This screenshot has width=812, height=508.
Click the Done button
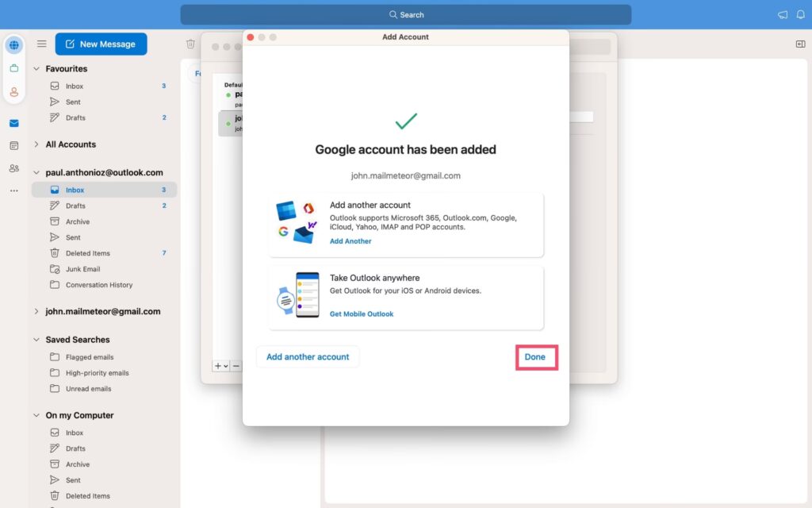535,357
